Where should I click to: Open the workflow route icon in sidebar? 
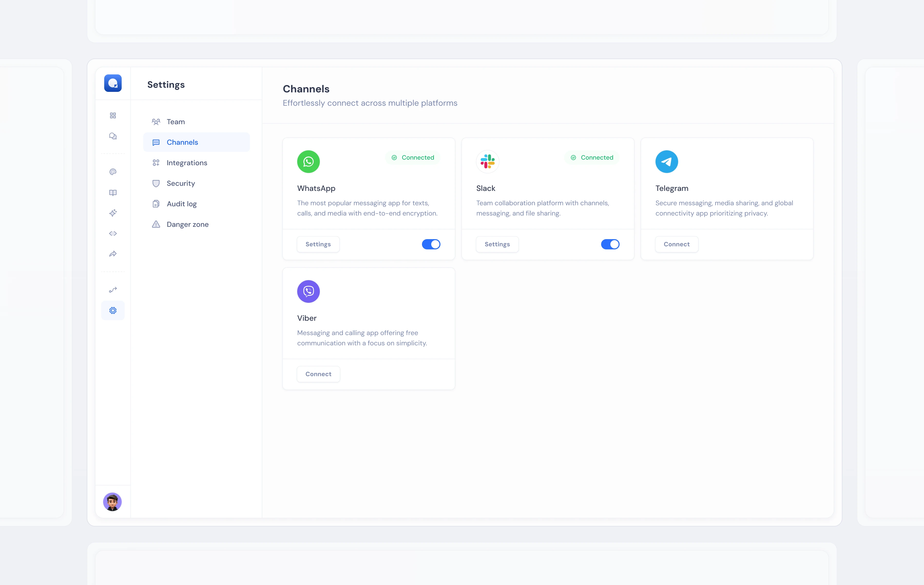coord(113,290)
